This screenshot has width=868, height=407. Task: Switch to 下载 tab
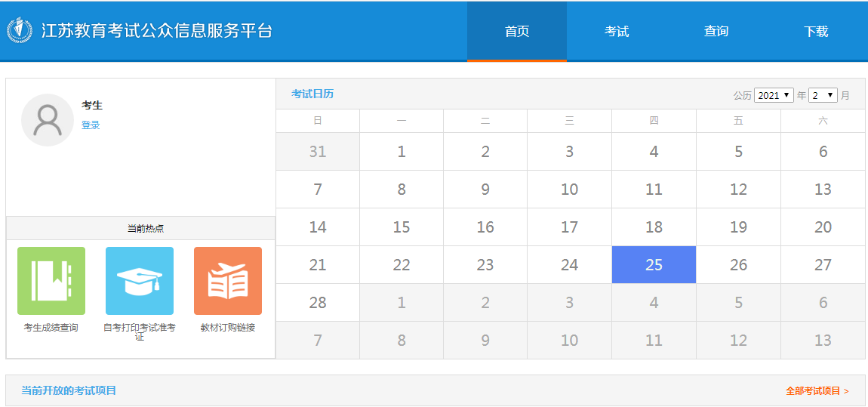coord(816,31)
